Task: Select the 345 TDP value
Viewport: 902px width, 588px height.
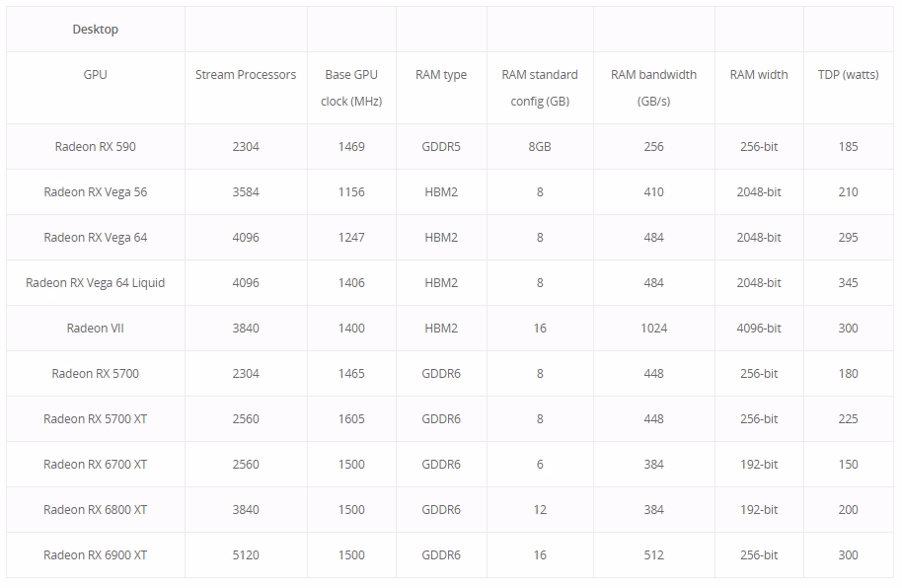Action: tap(848, 283)
